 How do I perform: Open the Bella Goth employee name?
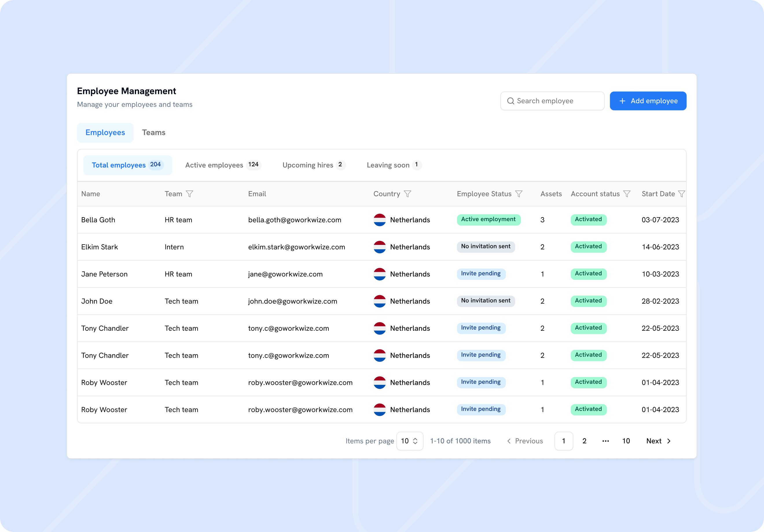(98, 220)
